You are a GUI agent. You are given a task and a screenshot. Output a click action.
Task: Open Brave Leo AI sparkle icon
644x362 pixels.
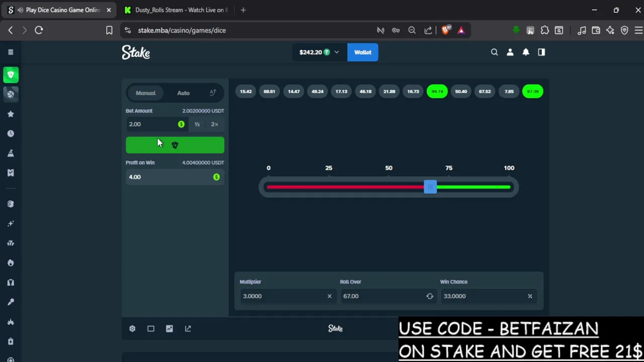coord(610,30)
